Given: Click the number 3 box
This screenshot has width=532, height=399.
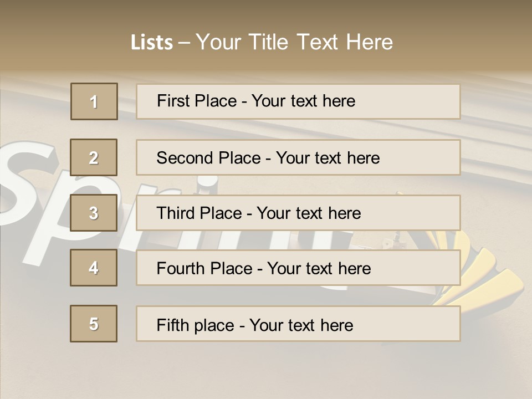Looking at the screenshot, I should [94, 213].
